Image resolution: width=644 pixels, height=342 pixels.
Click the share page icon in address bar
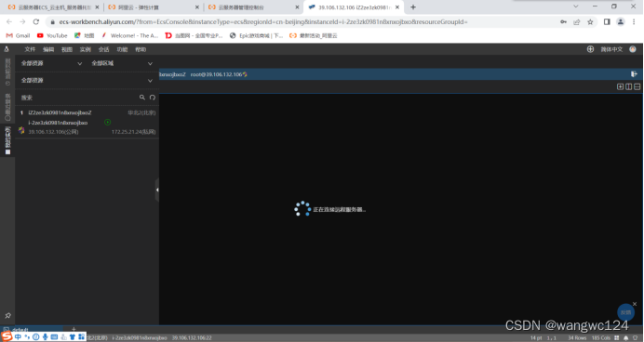pos(577,21)
